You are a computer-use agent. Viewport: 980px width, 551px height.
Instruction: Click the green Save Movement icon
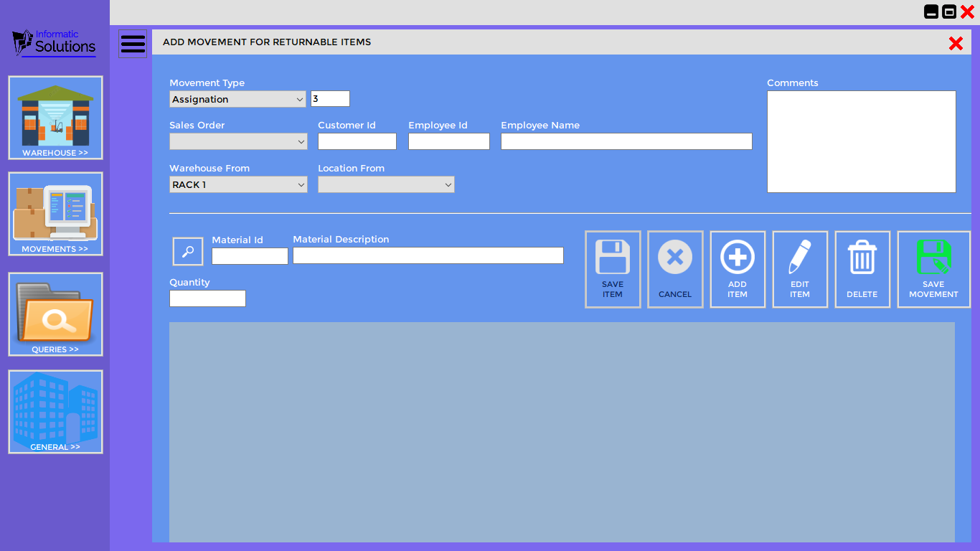click(933, 258)
